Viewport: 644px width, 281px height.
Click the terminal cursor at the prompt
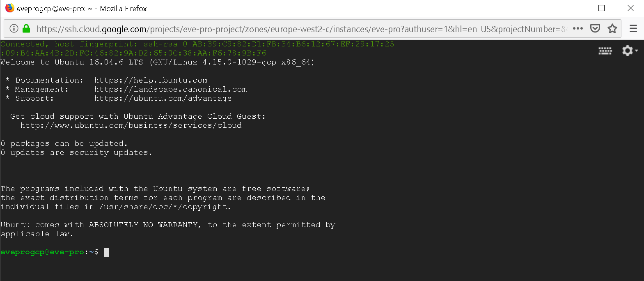click(x=106, y=252)
